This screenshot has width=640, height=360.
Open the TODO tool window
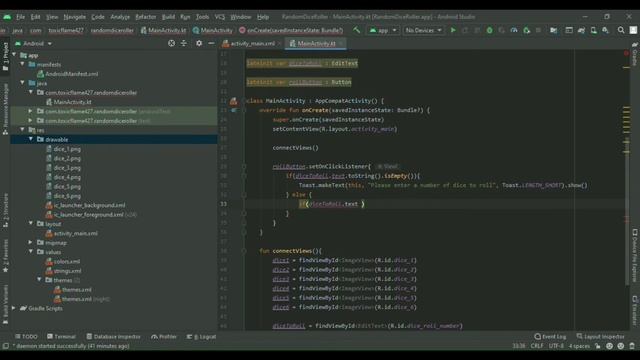[x=26, y=337]
